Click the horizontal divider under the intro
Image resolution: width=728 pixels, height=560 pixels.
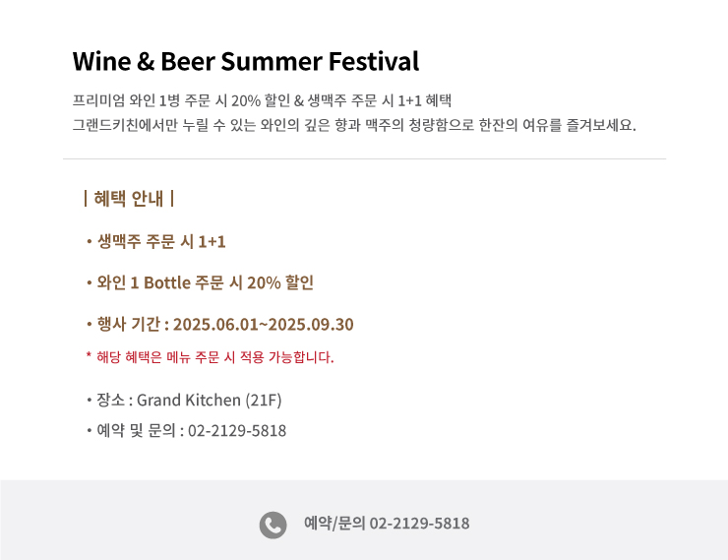click(x=364, y=158)
